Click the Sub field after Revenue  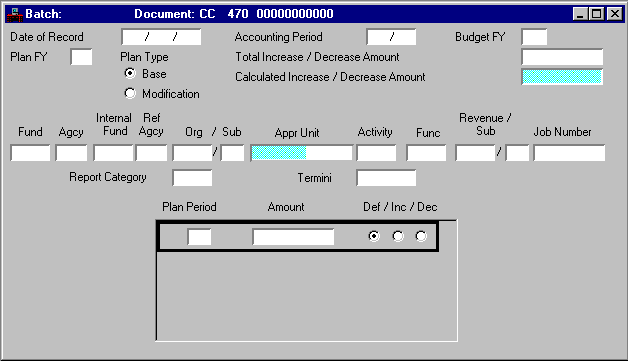point(517,153)
